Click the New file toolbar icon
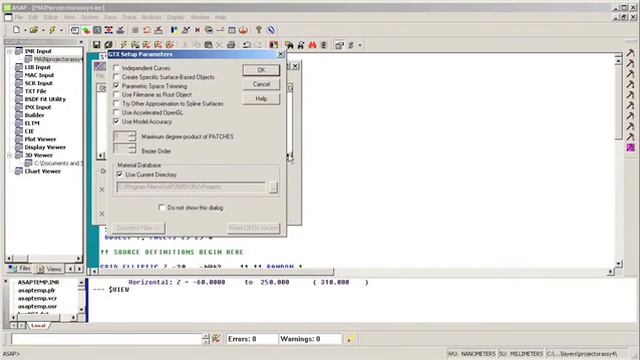The height and width of the screenshot is (360, 640). tap(16, 30)
